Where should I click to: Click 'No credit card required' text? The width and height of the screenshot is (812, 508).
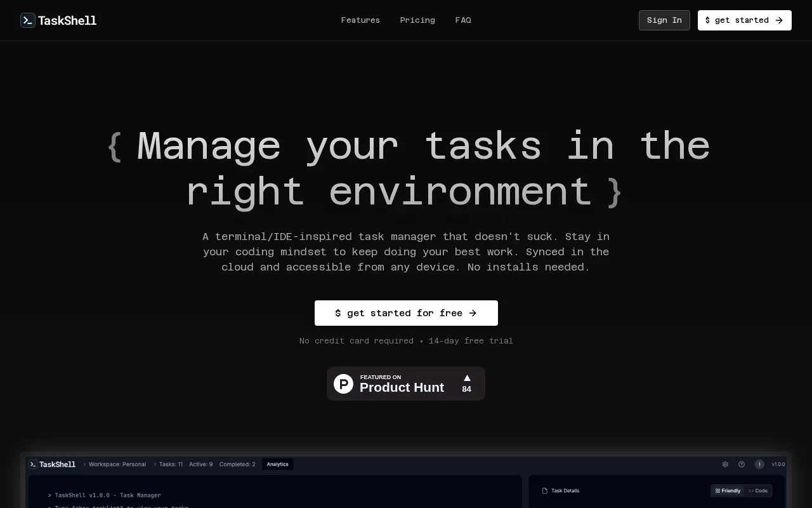click(x=357, y=341)
